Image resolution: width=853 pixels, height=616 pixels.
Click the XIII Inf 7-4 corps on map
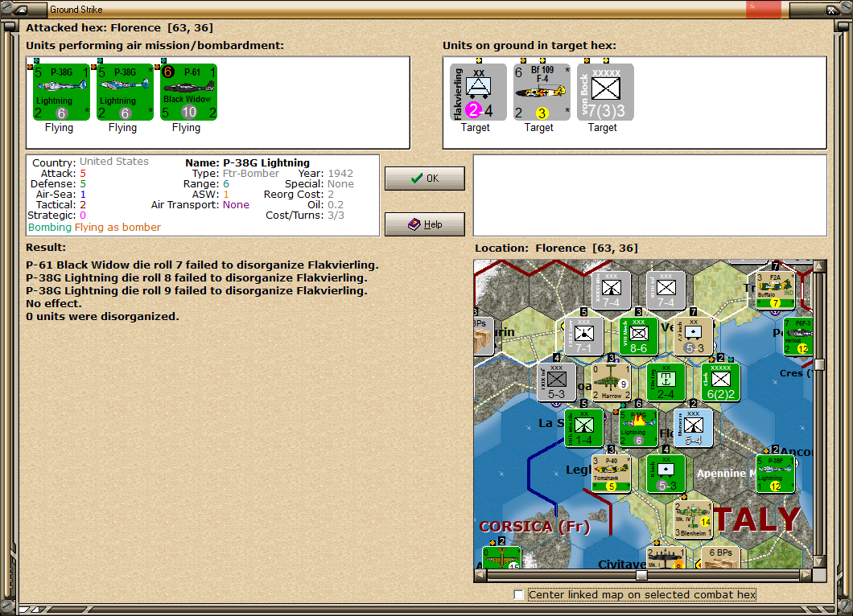point(666,290)
